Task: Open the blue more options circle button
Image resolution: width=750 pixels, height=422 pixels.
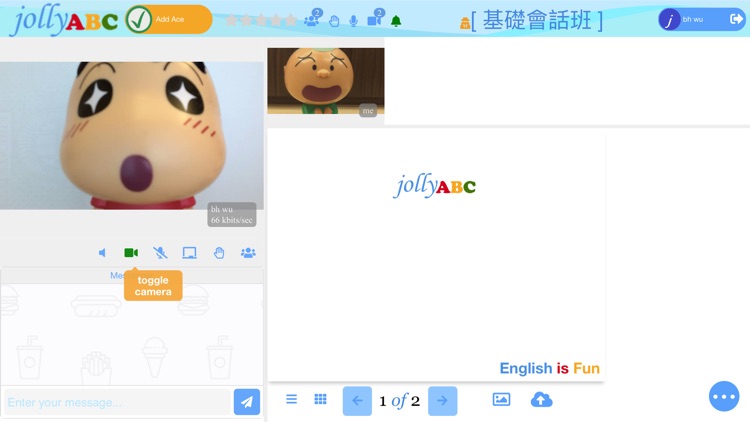Action: pos(724,396)
